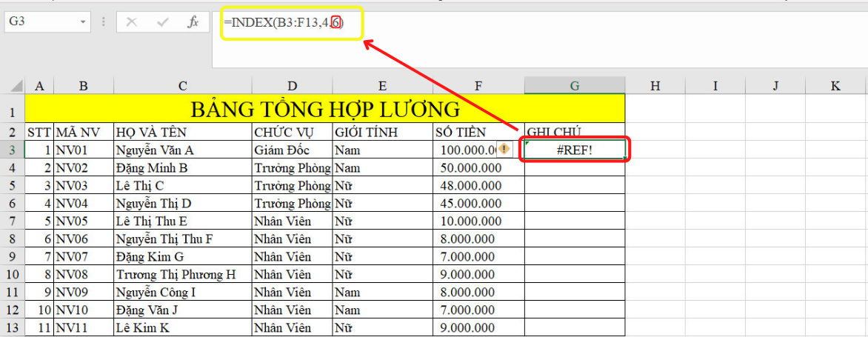Click the cell NV10
This screenshot has width=868, height=337.
84,310
